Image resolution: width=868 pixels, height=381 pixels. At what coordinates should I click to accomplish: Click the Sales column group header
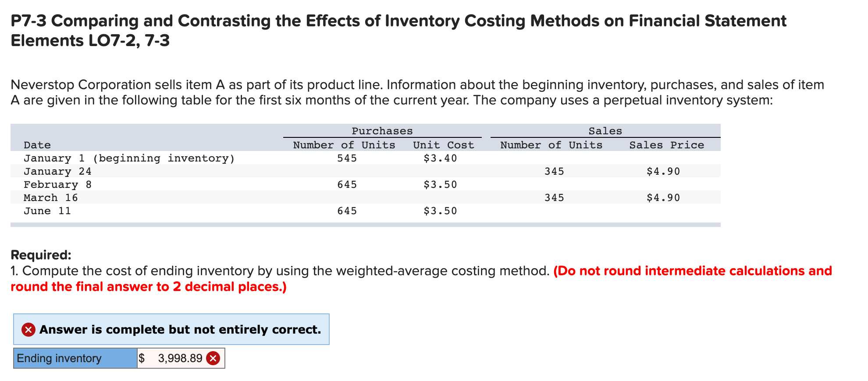[605, 131]
